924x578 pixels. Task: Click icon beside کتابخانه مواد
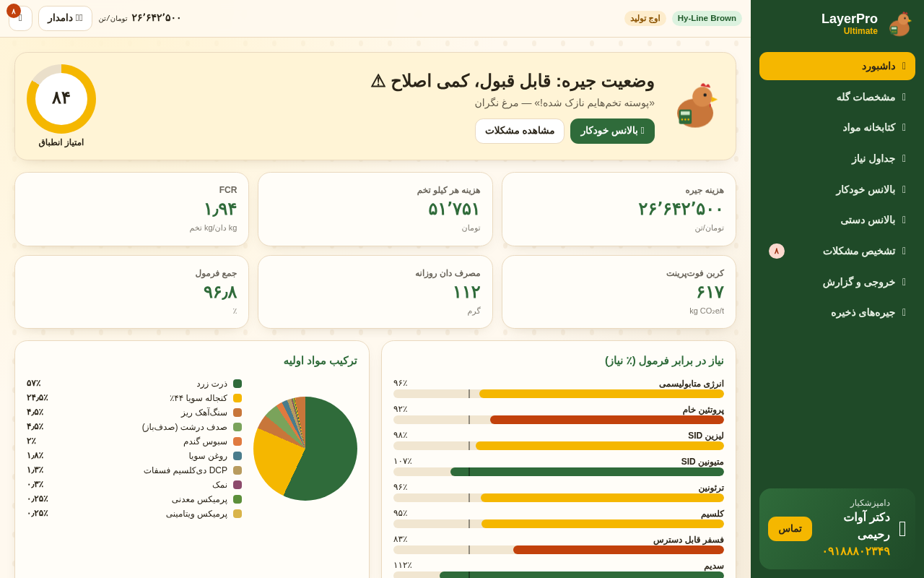[904, 127]
